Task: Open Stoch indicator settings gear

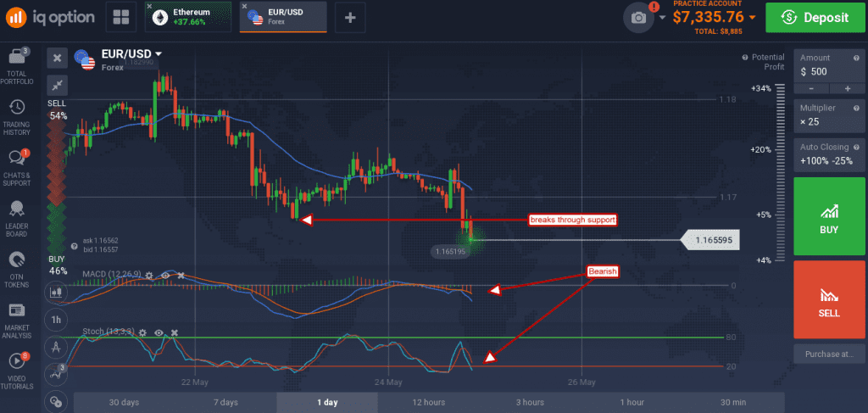Action: [142, 332]
